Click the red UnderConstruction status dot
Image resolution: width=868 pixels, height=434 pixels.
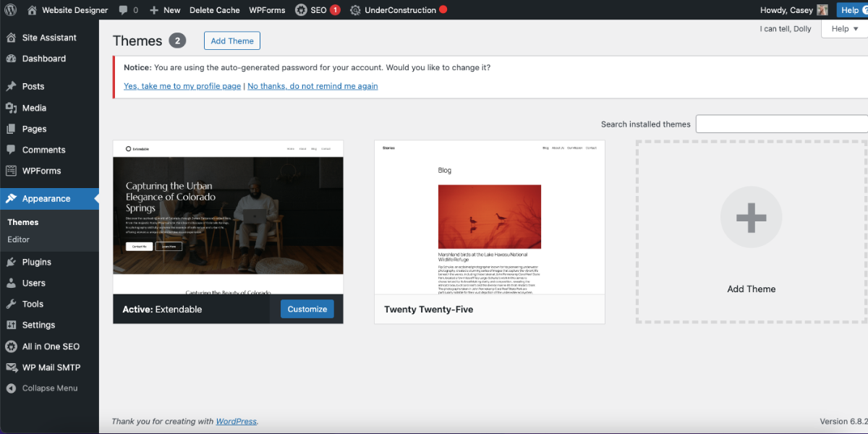[x=443, y=9]
